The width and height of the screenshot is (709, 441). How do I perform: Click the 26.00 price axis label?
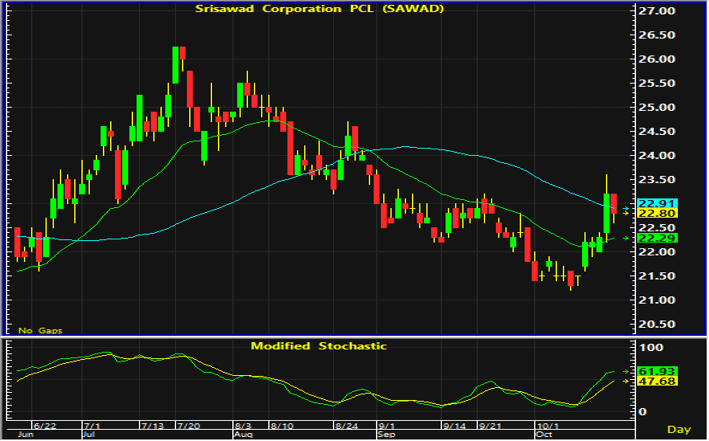(x=657, y=59)
